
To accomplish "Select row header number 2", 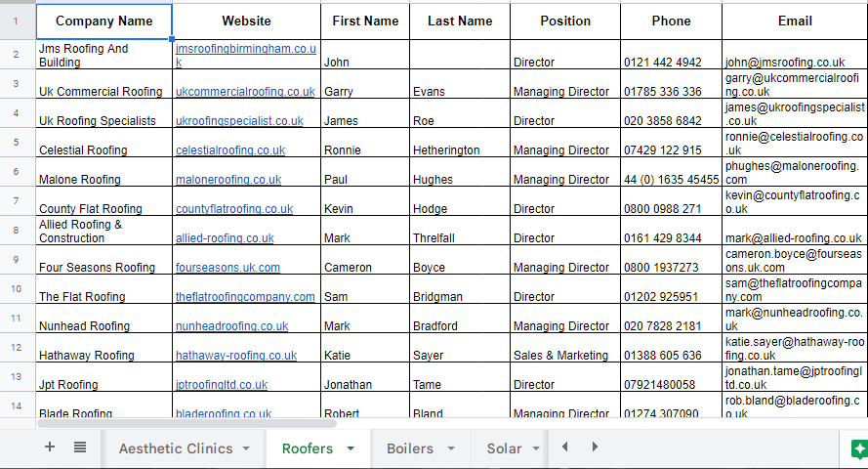I will coord(16,55).
